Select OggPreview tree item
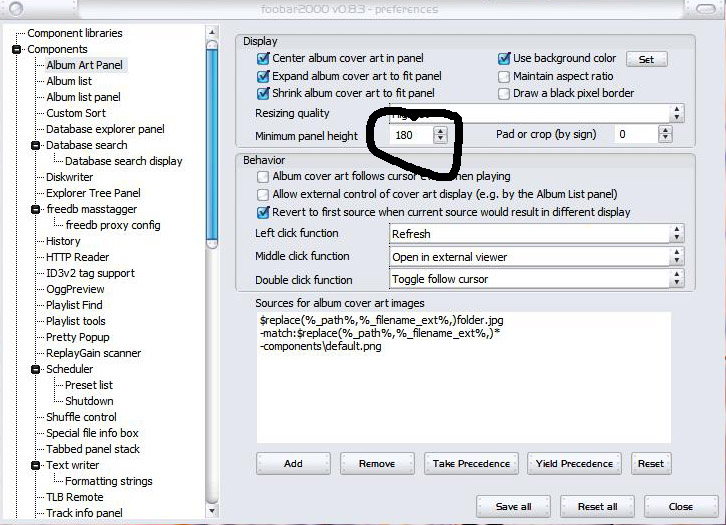 tap(75, 289)
